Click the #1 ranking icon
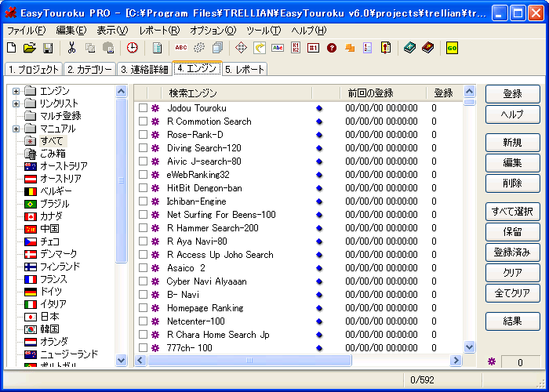The image size is (549, 392). click(314, 48)
